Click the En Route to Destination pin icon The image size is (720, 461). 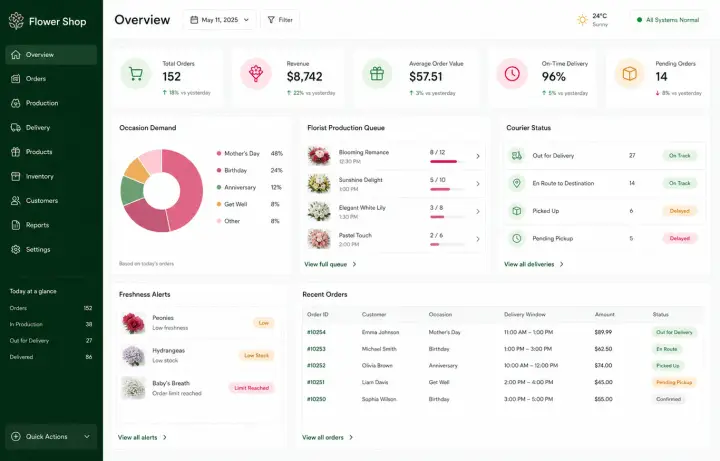[x=517, y=183]
